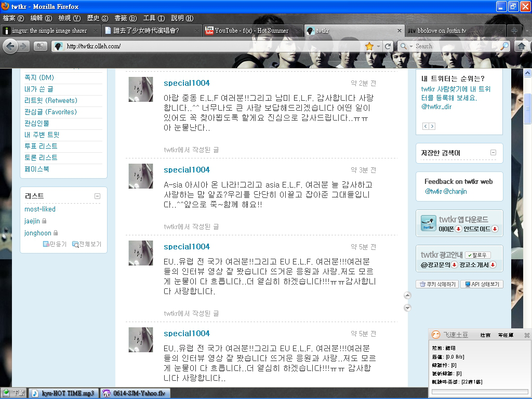Show the previous item in the ranking widget
Screen dimensions: 532x399
[425, 126]
